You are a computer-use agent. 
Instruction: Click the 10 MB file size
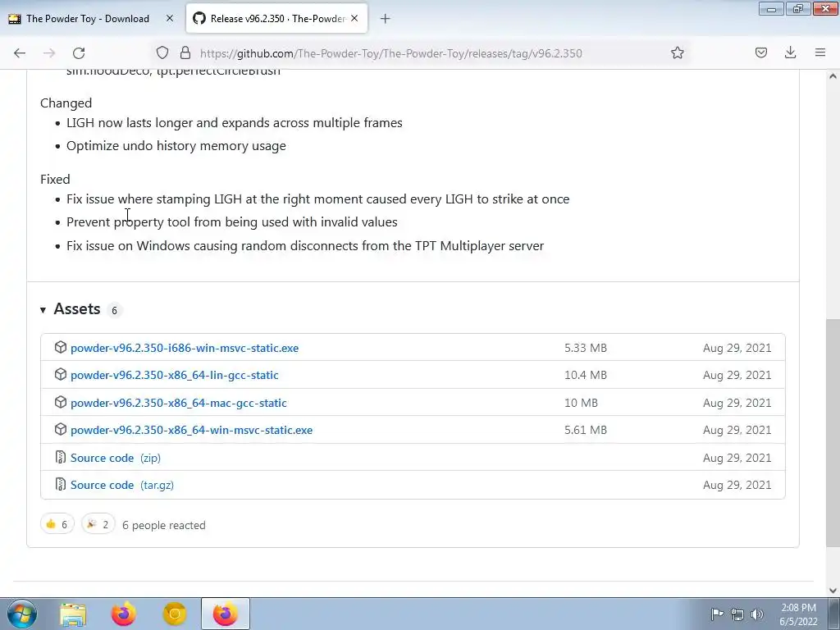[581, 403]
